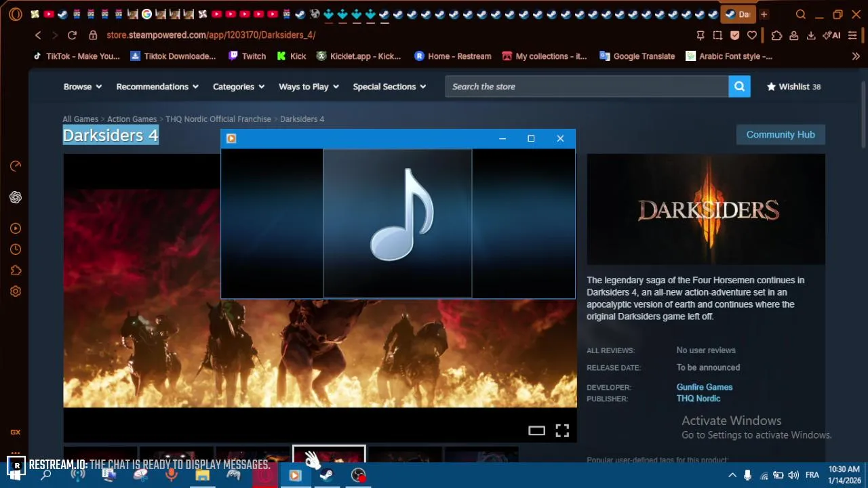
Task: Open Steam from the taskbar
Action: point(326,475)
